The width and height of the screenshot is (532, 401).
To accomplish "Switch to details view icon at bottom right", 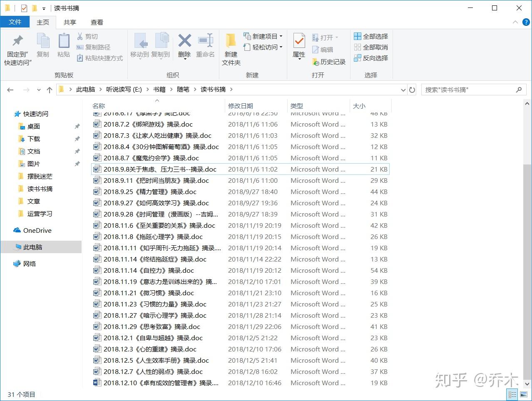I will pos(512,394).
